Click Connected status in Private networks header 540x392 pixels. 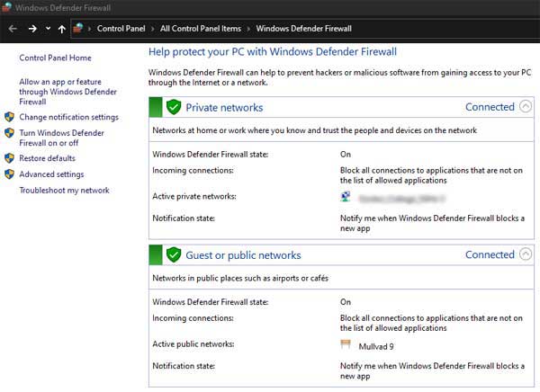pos(490,107)
